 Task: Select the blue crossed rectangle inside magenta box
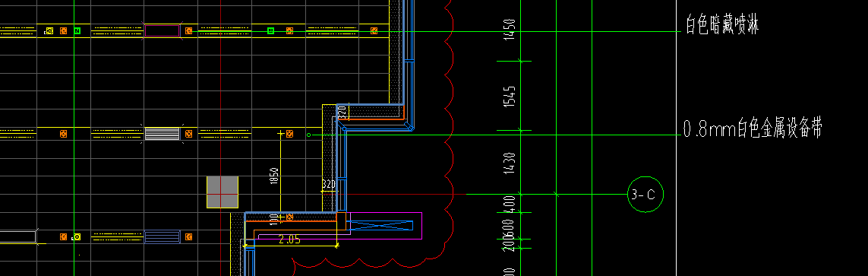click(x=383, y=225)
